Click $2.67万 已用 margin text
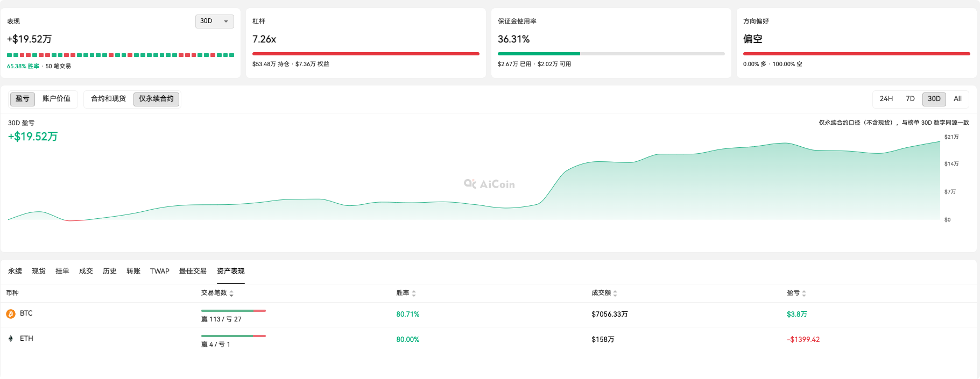Image resolution: width=980 pixels, height=379 pixels. [x=514, y=64]
